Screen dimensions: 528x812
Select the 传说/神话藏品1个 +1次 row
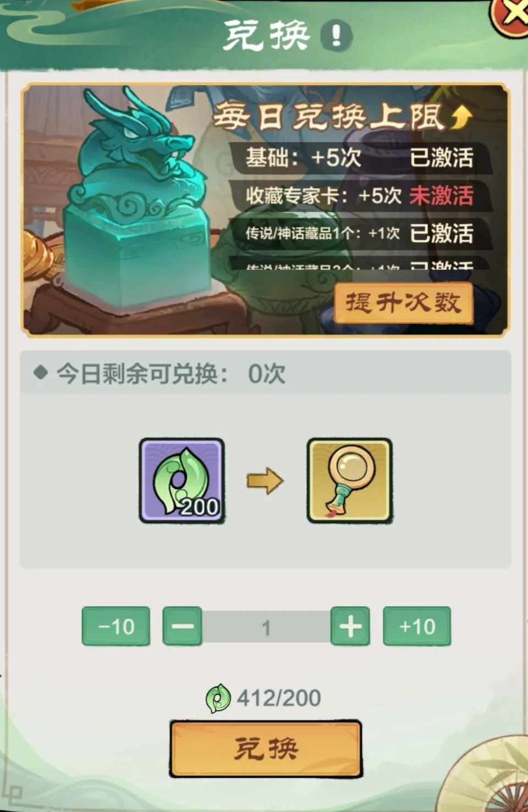(360, 234)
